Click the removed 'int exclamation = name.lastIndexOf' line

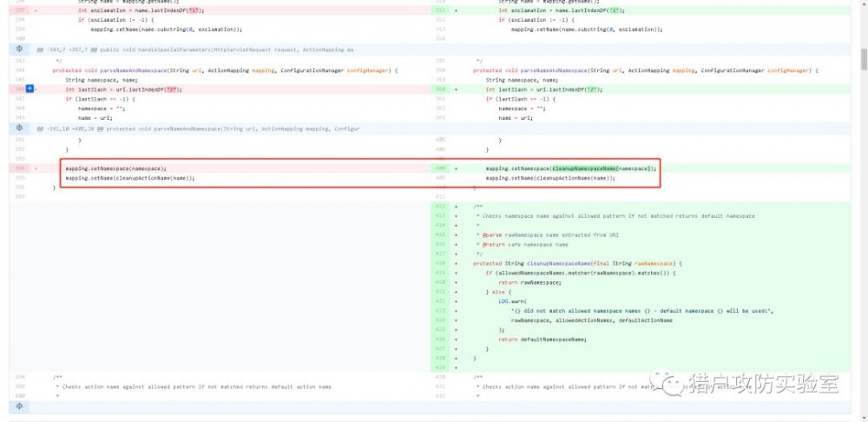tap(141, 10)
